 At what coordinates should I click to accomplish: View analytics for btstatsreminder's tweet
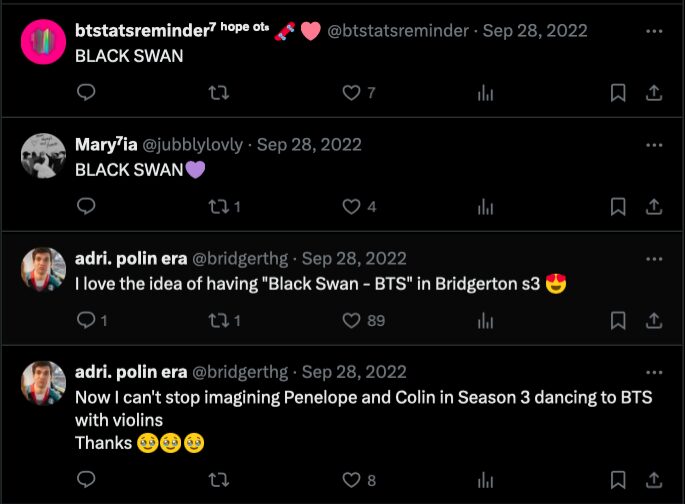(x=486, y=93)
